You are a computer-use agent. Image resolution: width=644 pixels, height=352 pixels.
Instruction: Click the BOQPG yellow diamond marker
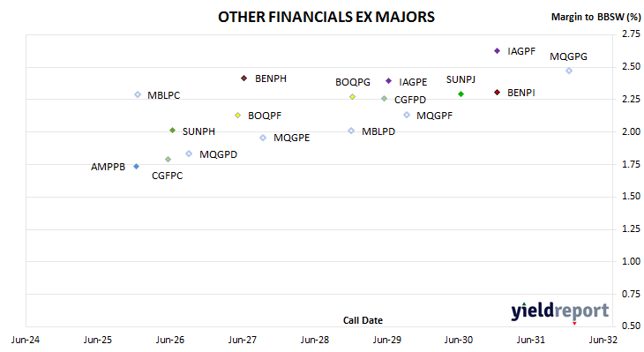(352, 97)
